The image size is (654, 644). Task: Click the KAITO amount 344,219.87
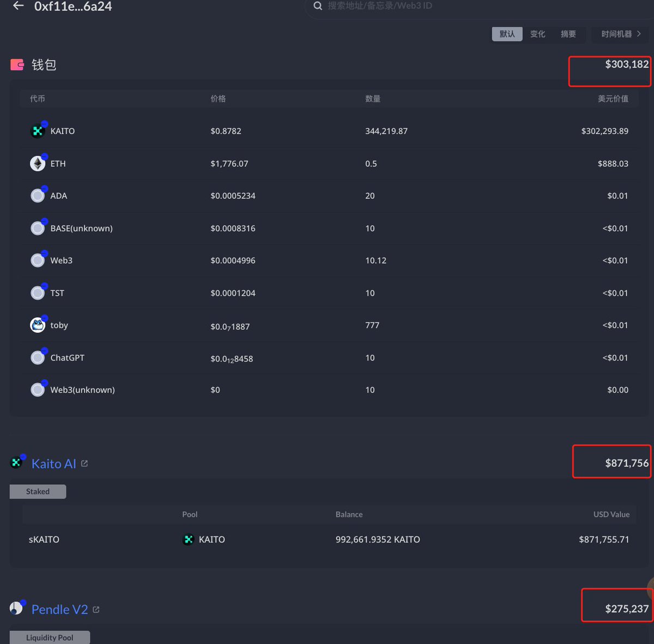point(386,131)
